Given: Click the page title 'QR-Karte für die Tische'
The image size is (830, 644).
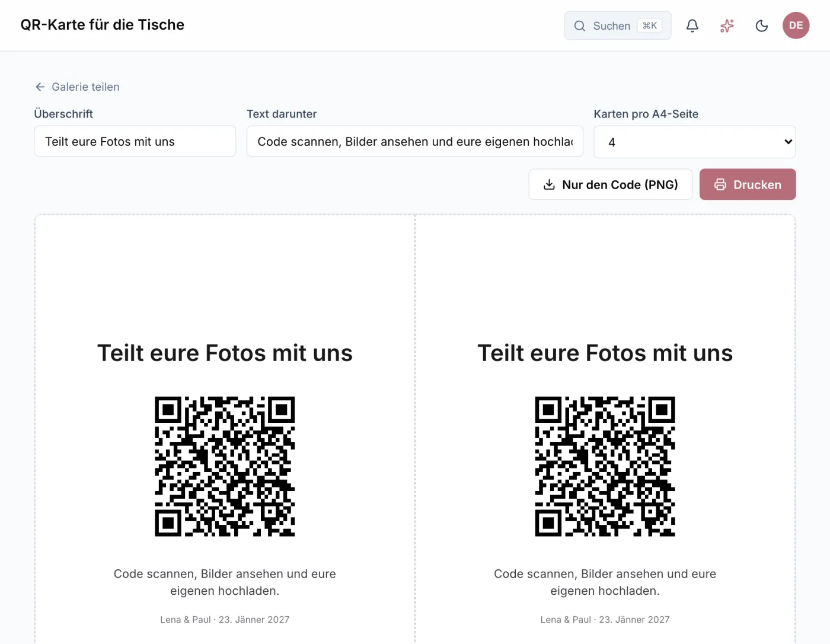Looking at the screenshot, I should tap(103, 25).
